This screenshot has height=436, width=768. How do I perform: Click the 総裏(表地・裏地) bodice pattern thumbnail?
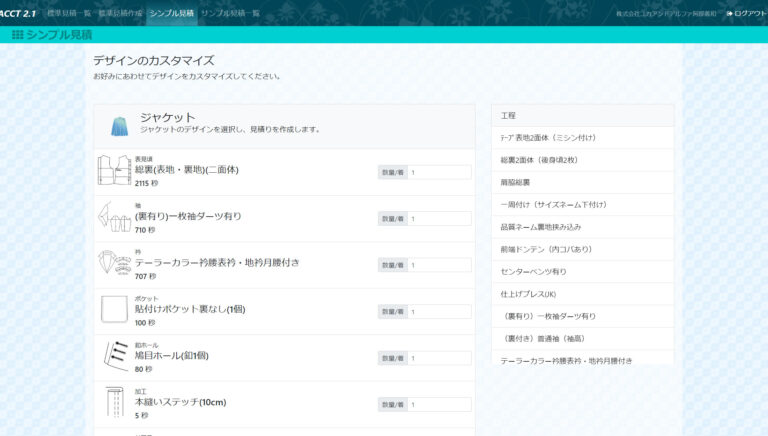click(114, 170)
